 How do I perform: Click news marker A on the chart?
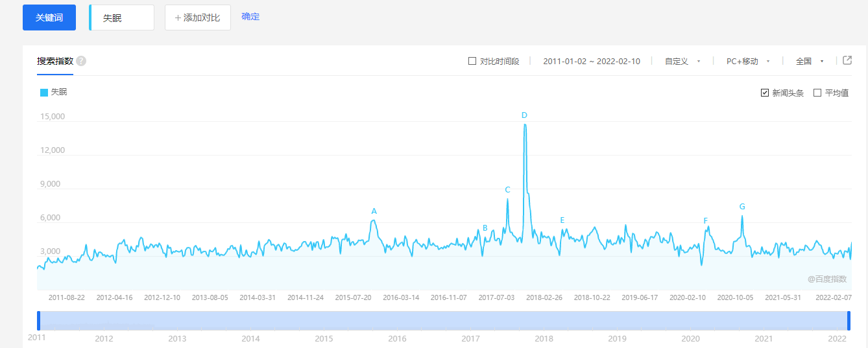click(x=374, y=211)
